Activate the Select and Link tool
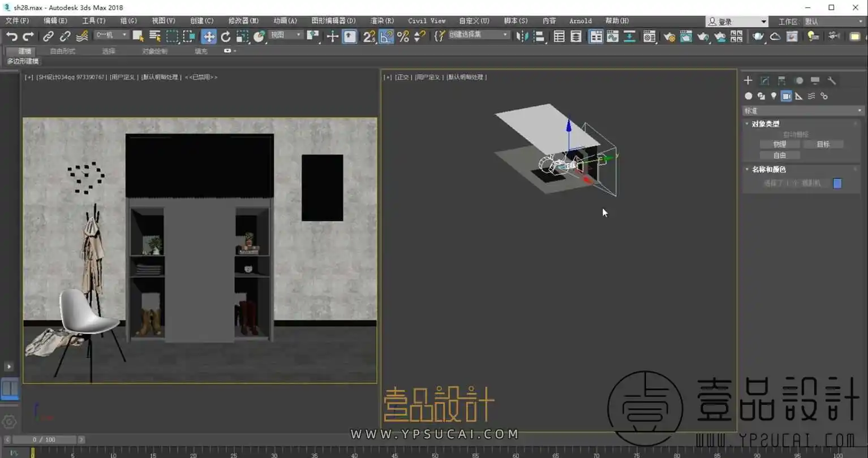The height and width of the screenshot is (458, 868). click(x=49, y=36)
